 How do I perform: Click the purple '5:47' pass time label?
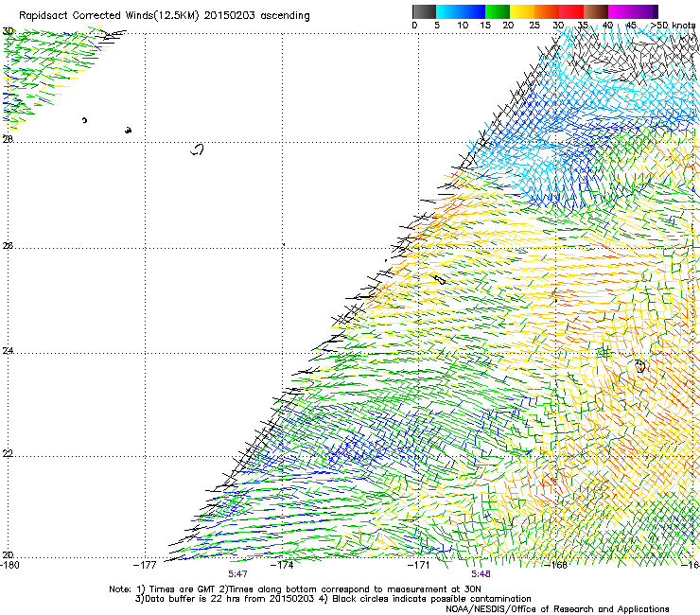tap(237, 574)
